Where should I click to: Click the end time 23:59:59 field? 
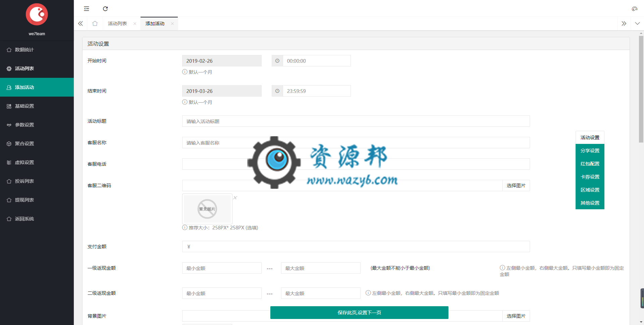317,91
